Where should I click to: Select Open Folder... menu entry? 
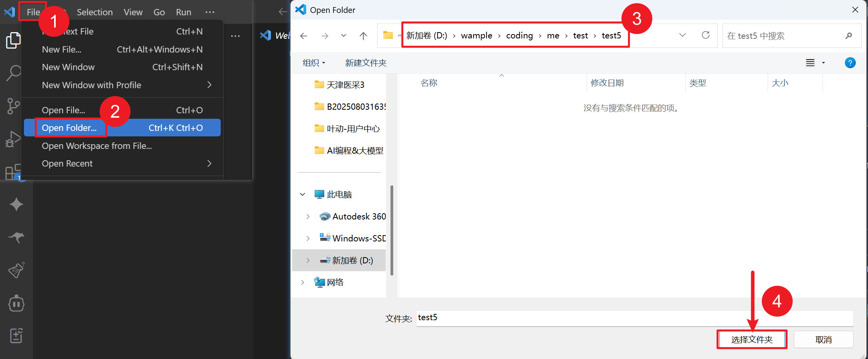tap(69, 128)
